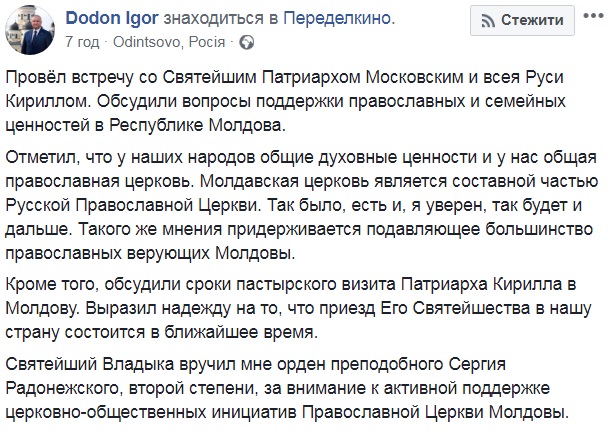The image size is (609, 431).
Task: Click the sentence starting 'Так было, есть'
Action: (424, 205)
